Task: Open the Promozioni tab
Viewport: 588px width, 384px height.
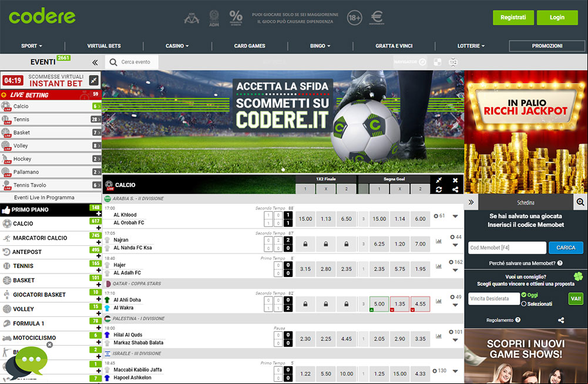Action: point(547,46)
